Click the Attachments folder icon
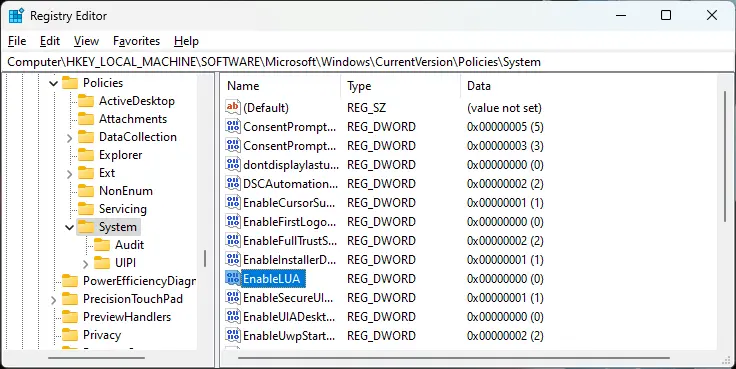 point(86,119)
